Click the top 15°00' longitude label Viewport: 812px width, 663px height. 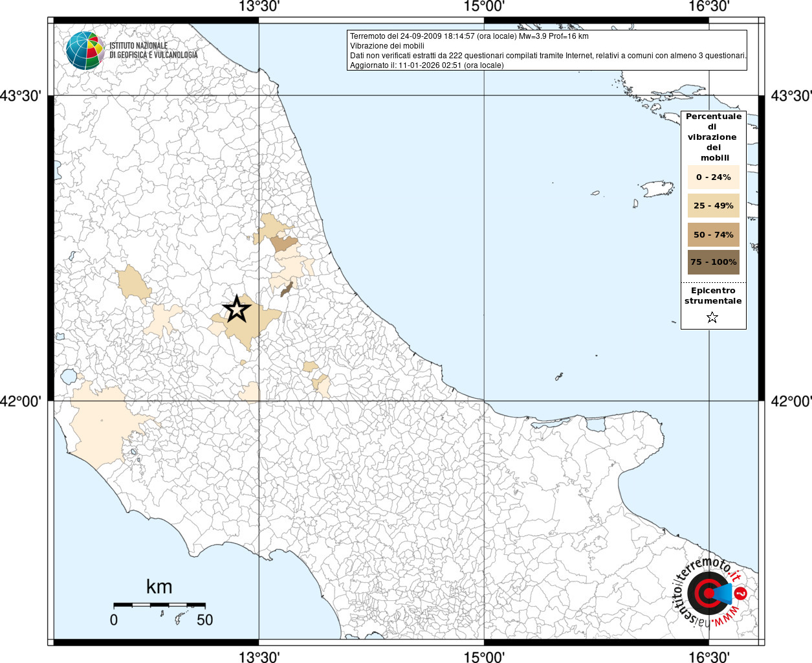pos(484,7)
